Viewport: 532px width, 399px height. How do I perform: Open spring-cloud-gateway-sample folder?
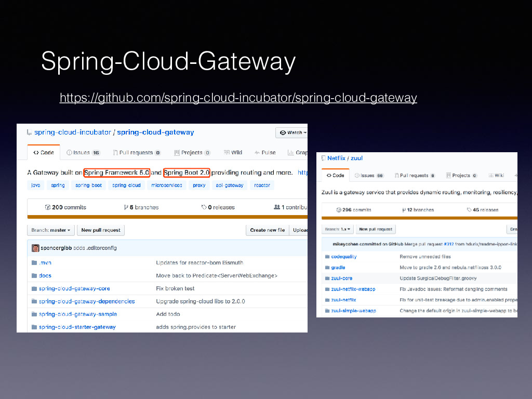point(78,314)
